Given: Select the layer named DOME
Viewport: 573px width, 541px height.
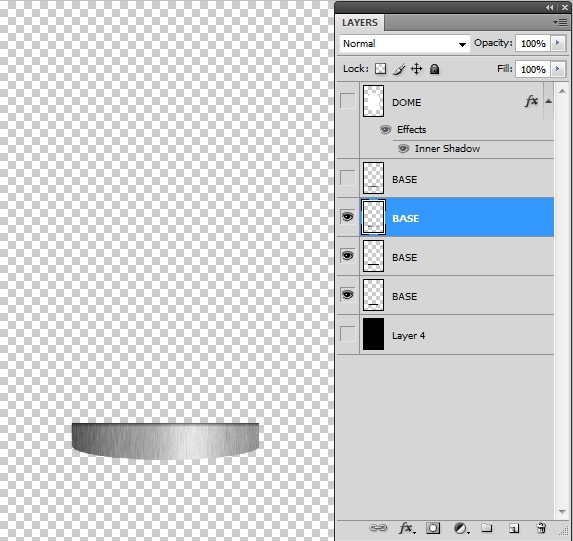Looking at the screenshot, I should (x=406, y=103).
